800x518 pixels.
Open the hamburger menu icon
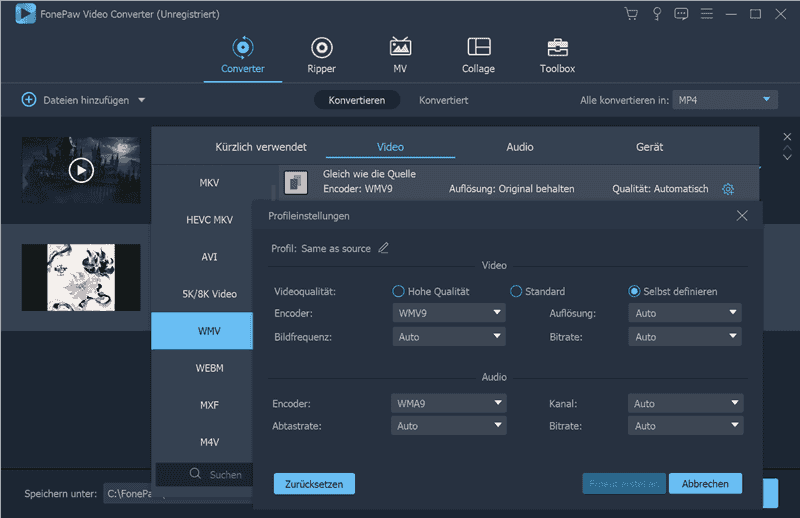pyautogui.click(x=707, y=14)
